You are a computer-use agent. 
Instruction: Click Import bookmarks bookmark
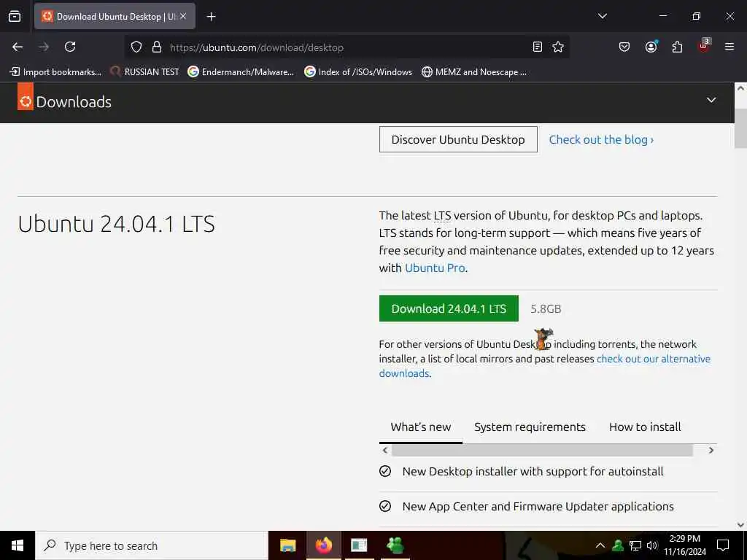55,72
